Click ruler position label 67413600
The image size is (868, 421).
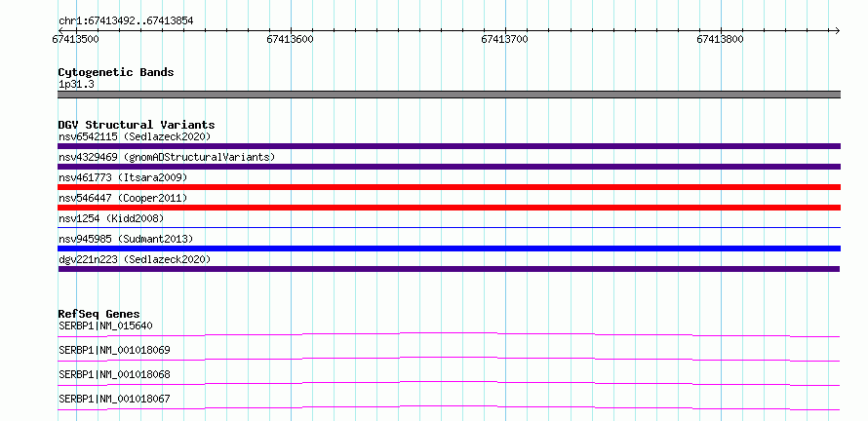[290, 39]
